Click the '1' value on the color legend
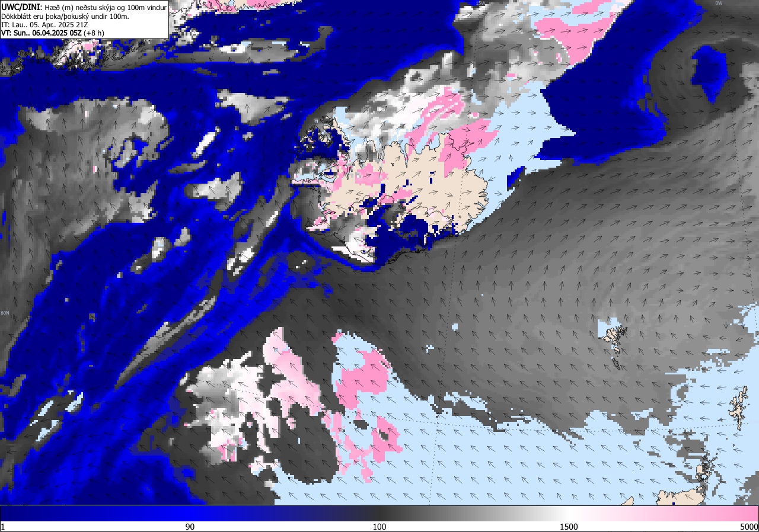Image resolution: width=759 pixels, height=532 pixels. tap(3, 527)
